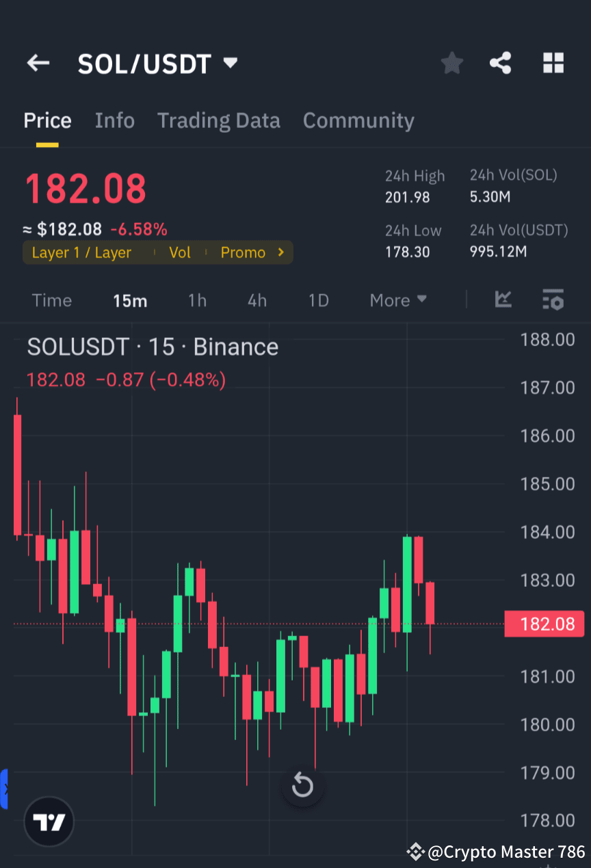Switch to the 1D candle interval
This screenshot has width=591, height=868.
coord(317,300)
